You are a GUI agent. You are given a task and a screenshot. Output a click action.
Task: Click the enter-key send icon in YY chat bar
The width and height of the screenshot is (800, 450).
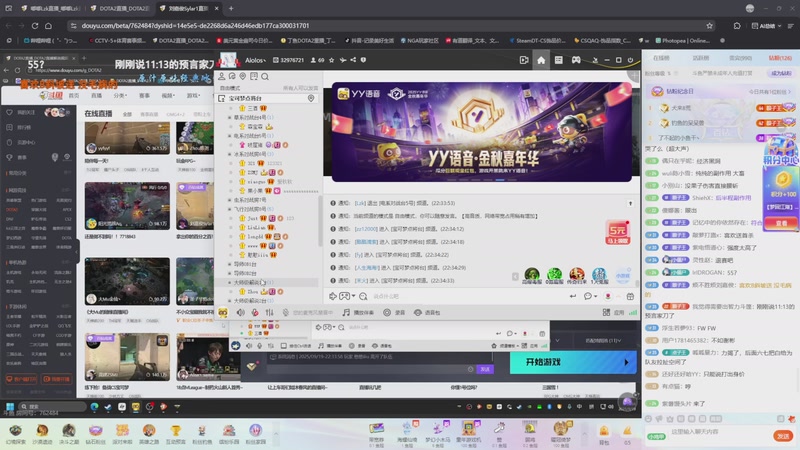(x=572, y=296)
